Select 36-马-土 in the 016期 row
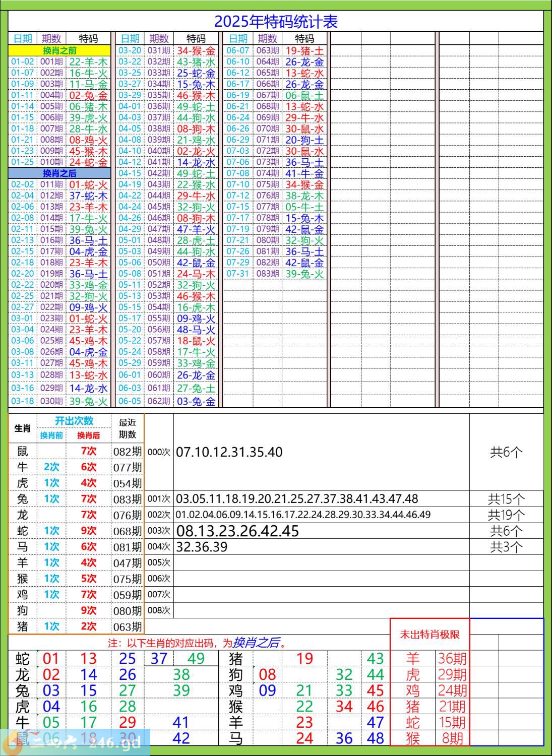 click(x=89, y=240)
